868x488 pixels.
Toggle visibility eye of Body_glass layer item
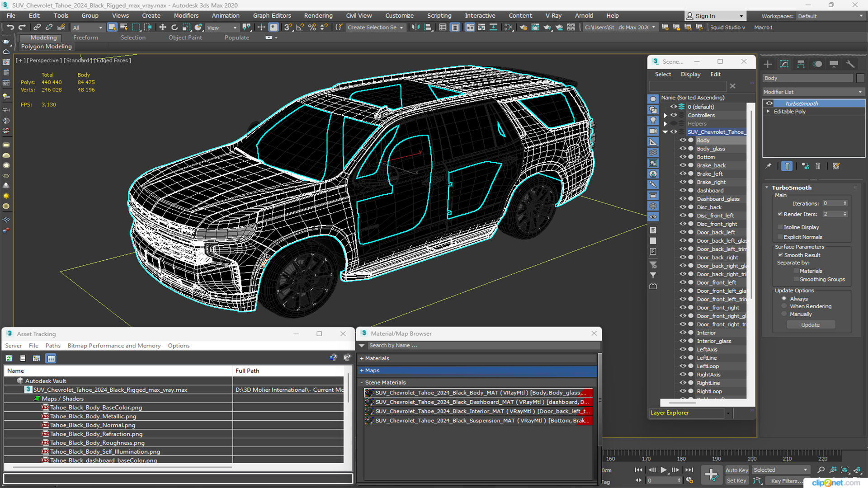coord(683,149)
